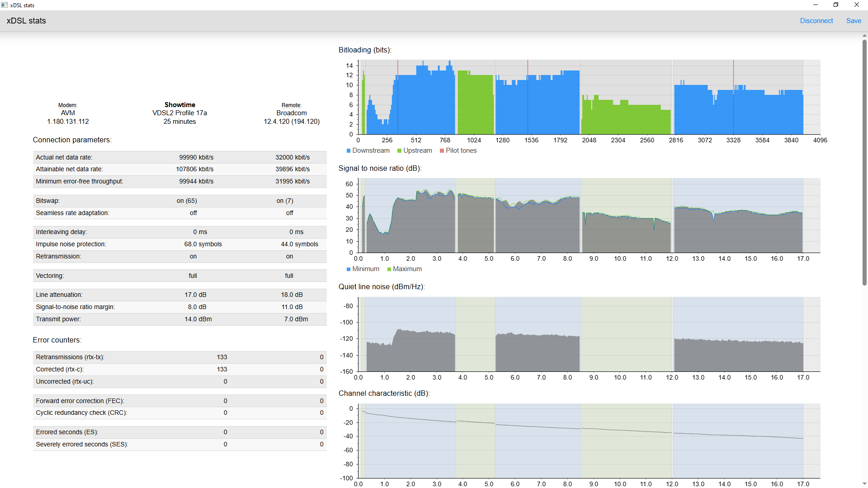This screenshot has height=488, width=868.
Task: Click the blue Downstream legend swatch
Action: [349, 151]
